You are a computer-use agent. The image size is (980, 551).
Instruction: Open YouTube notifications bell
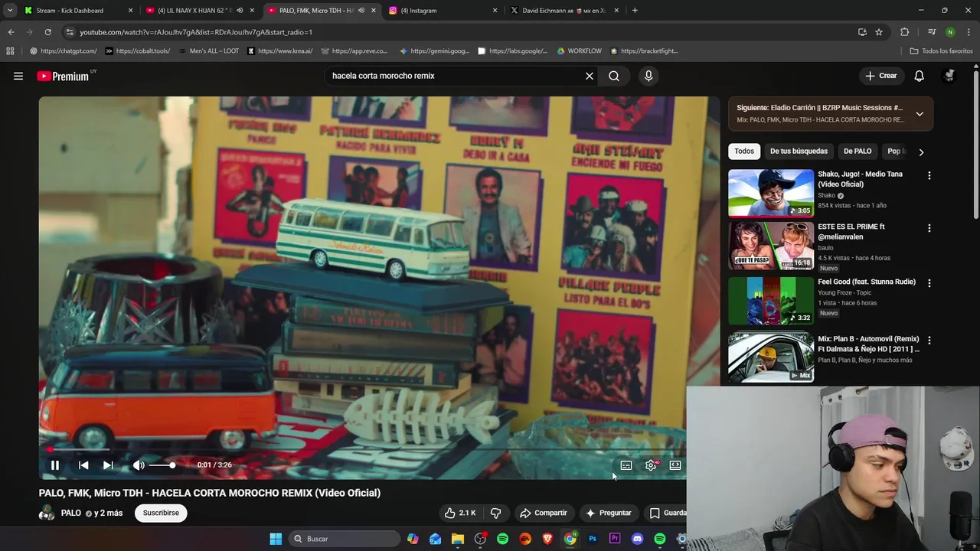[919, 76]
